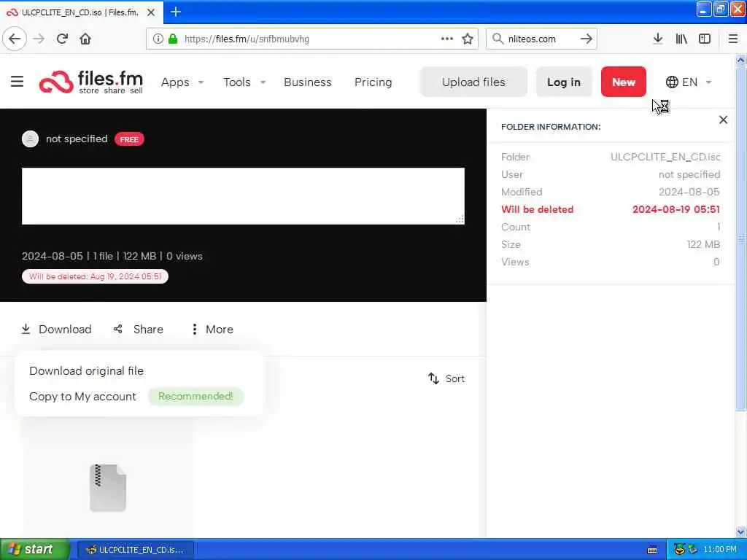Click the Download text button
Image resolution: width=747 pixels, height=560 pixels.
pos(65,329)
